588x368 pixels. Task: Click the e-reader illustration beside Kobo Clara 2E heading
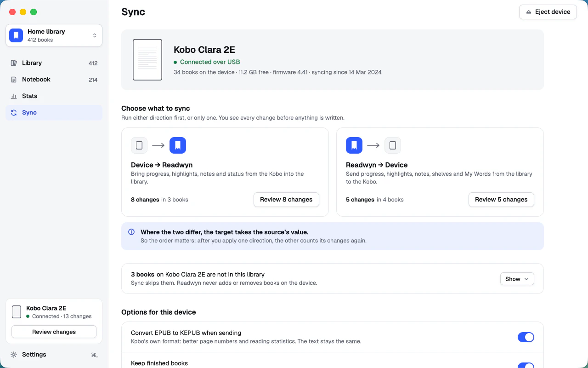147,60
